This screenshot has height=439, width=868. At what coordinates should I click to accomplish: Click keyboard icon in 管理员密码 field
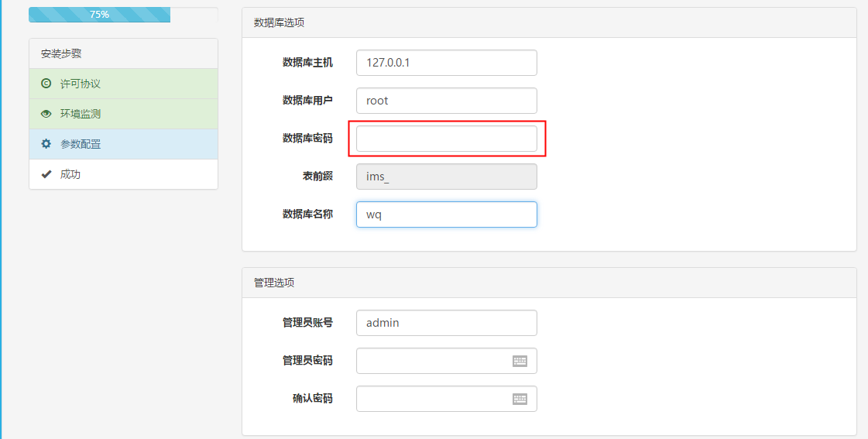[520, 361]
